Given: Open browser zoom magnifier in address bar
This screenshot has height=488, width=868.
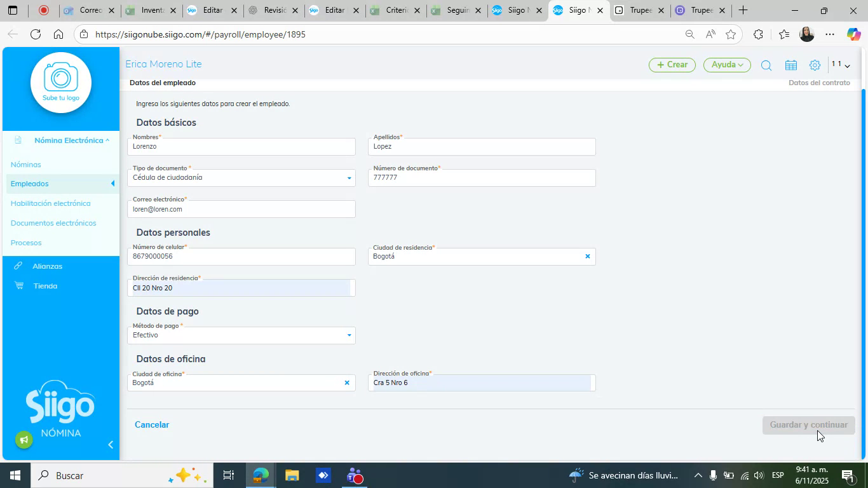Looking at the screenshot, I should pos(689,34).
